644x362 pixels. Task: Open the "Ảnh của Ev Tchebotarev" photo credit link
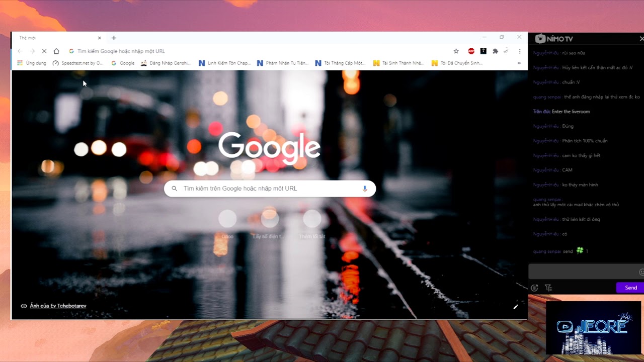click(58, 306)
